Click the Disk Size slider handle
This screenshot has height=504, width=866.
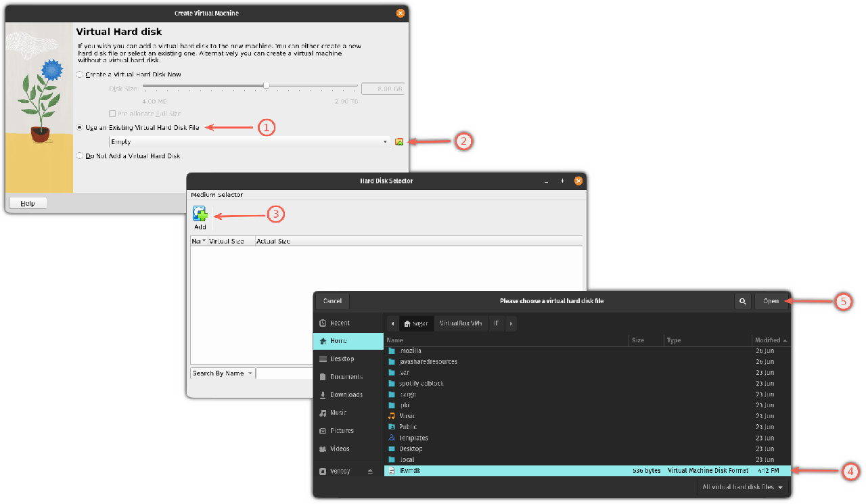pos(267,86)
